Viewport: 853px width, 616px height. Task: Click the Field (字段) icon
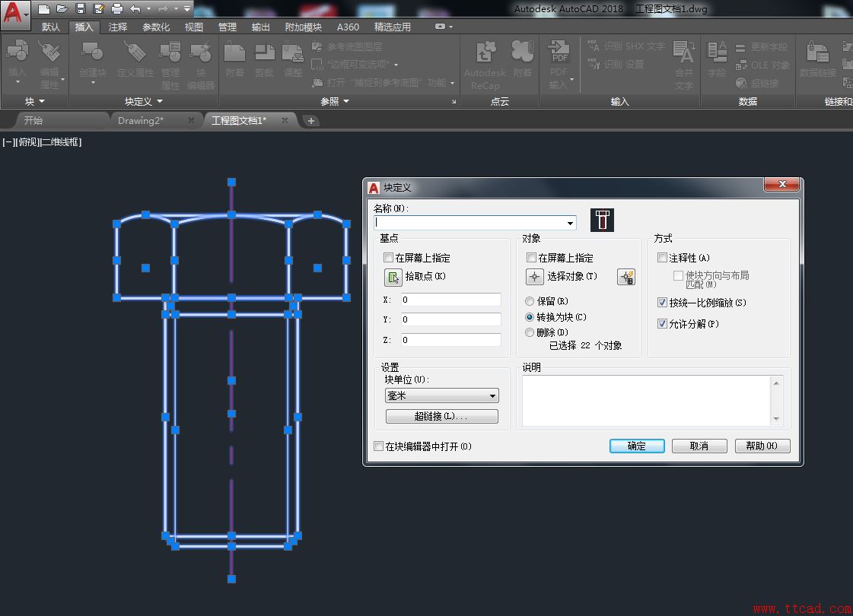717,52
